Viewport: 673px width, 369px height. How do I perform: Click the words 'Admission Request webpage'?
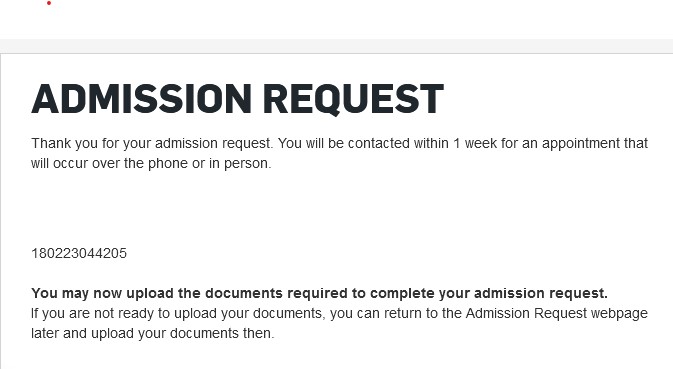[x=557, y=313]
